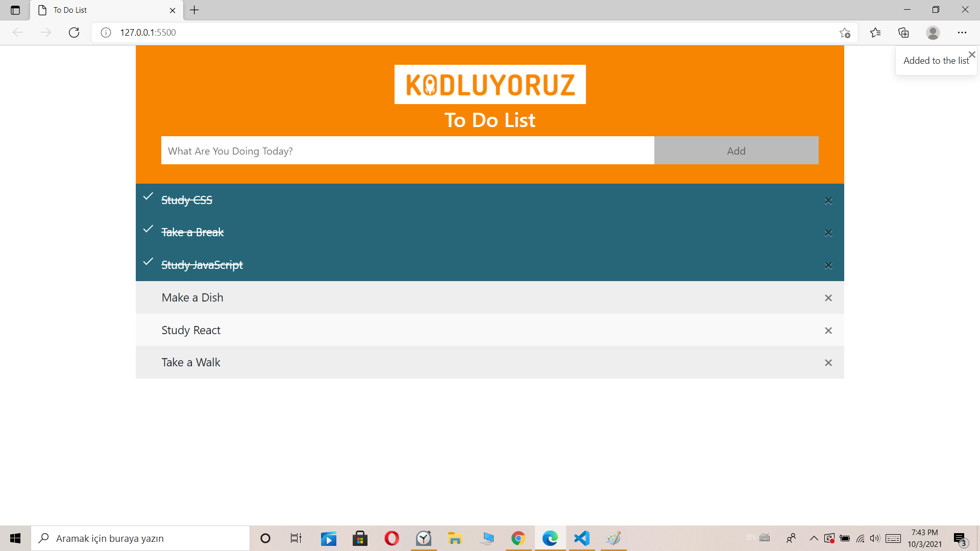Uncheck the Study CSS task

tap(187, 200)
